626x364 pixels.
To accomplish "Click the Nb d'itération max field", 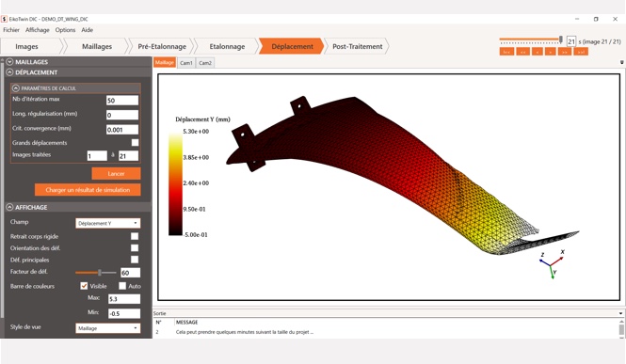I will tap(122, 101).
